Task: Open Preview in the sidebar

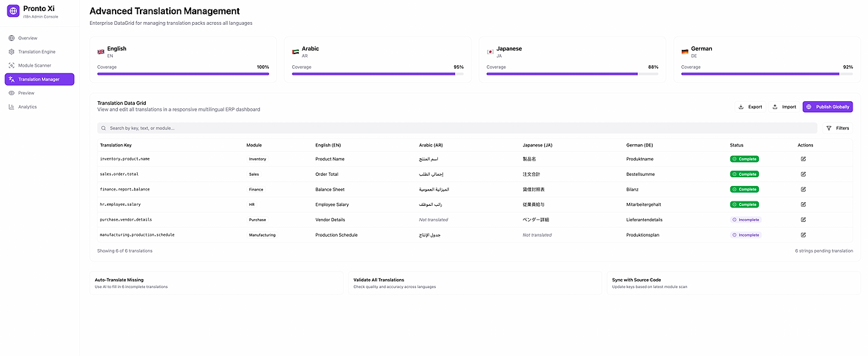Action: 40,93
